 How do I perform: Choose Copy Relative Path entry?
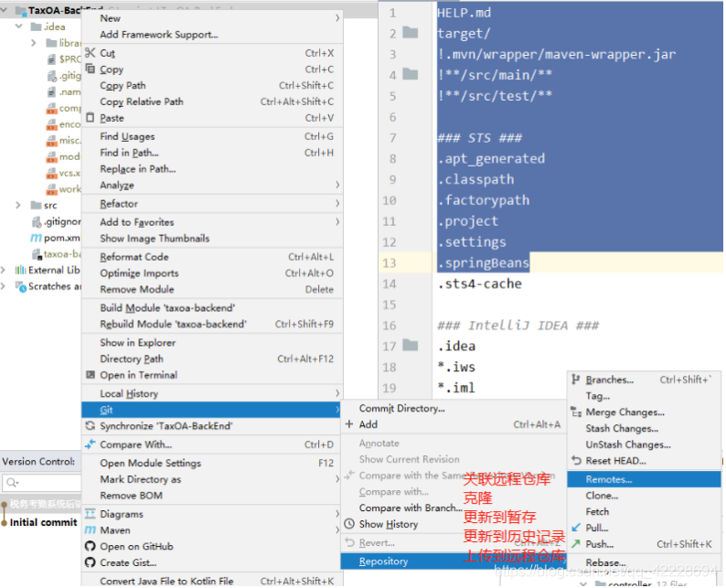[212, 102]
